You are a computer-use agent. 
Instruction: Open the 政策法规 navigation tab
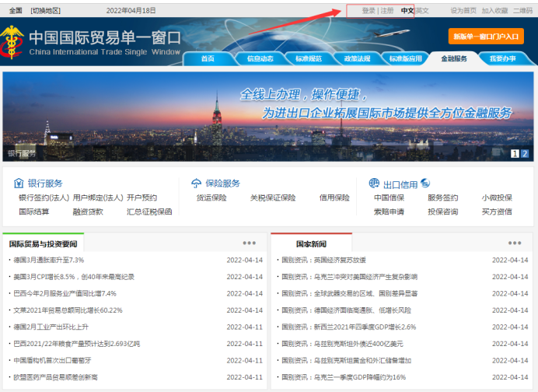click(x=357, y=58)
